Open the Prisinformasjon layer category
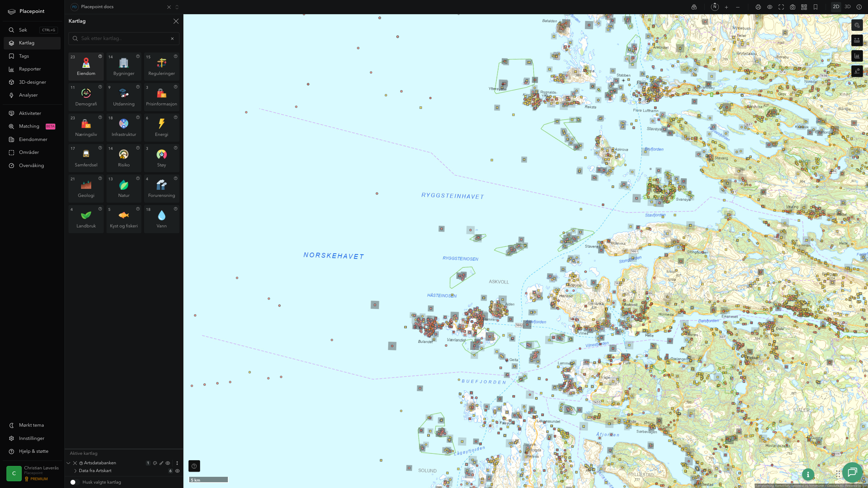Screen dimensions: 868x488 pyautogui.click(x=161, y=97)
